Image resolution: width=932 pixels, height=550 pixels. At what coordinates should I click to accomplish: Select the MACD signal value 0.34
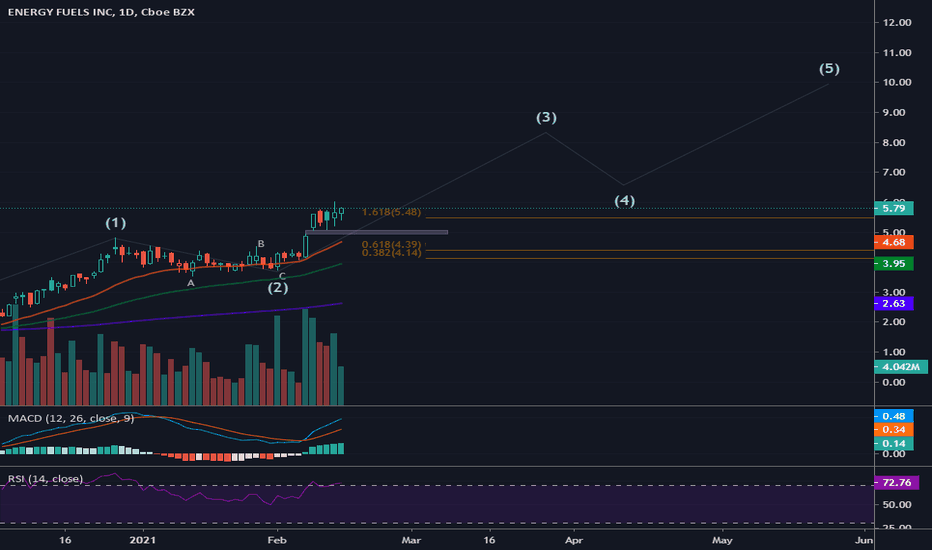tap(893, 430)
